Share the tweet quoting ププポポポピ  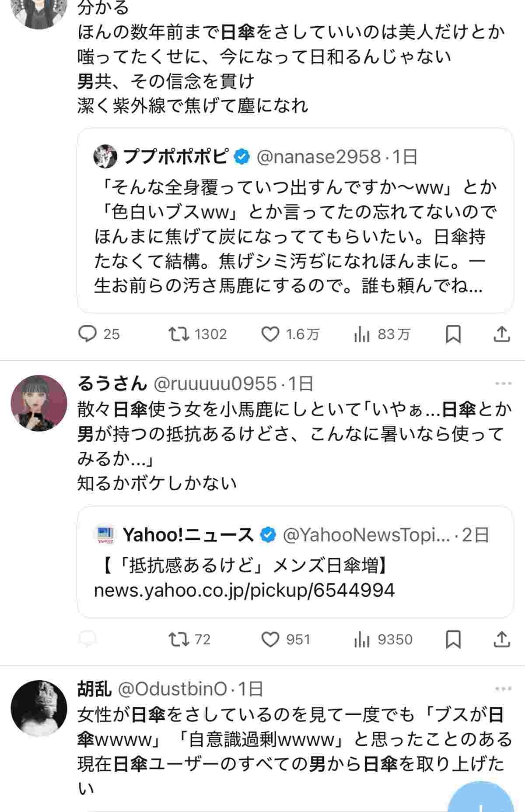(x=502, y=334)
